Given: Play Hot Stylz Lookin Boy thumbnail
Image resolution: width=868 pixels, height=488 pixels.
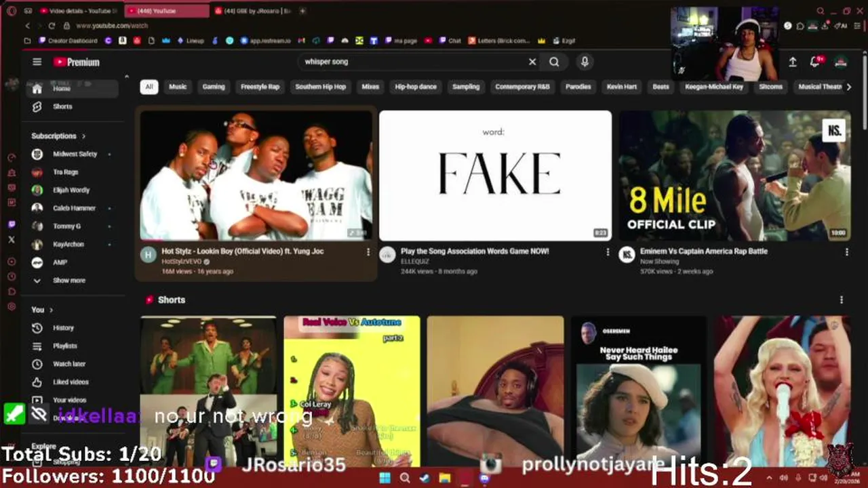Looking at the screenshot, I should point(256,176).
